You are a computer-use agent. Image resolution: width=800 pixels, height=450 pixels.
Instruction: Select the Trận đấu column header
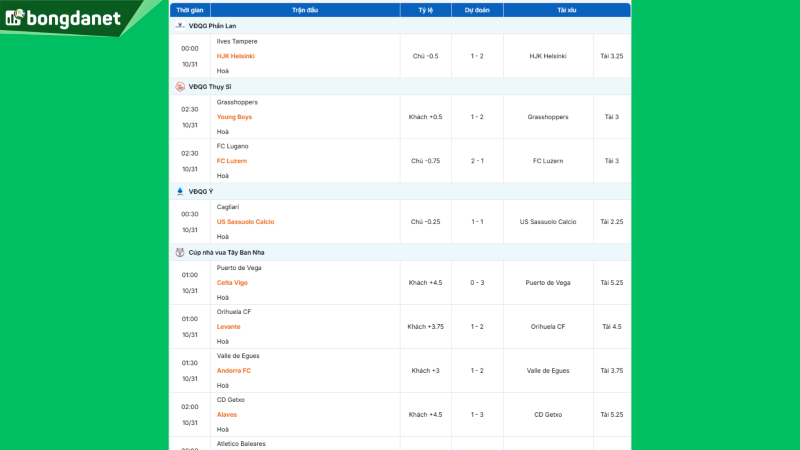(x=305, y=9)
